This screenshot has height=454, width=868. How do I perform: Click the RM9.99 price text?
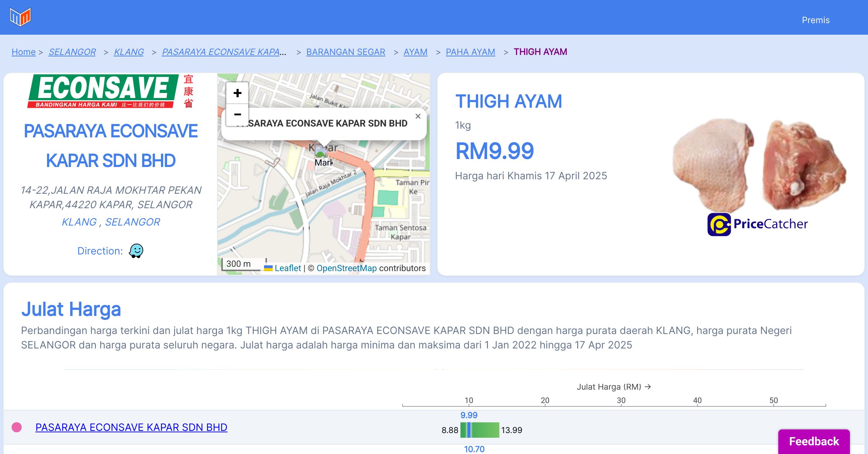coord(494,151)
